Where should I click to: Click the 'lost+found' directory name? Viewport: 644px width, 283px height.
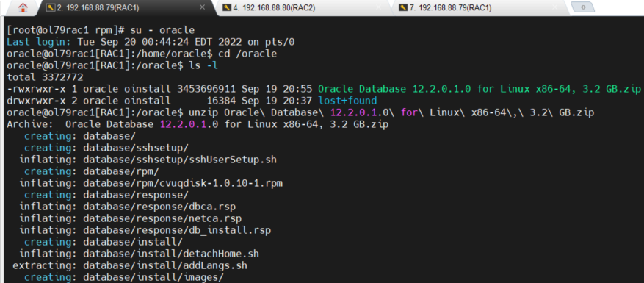click(x=347, y=101)
